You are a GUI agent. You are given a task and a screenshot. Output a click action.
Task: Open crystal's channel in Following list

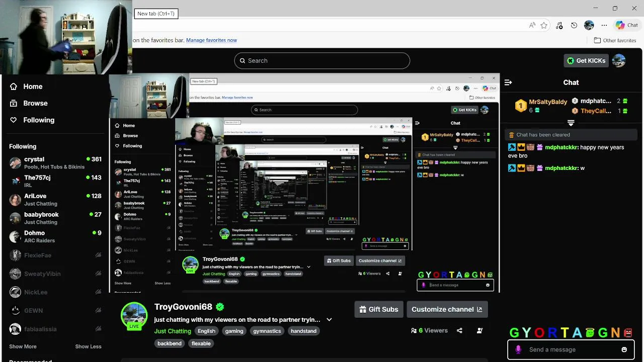55,162
